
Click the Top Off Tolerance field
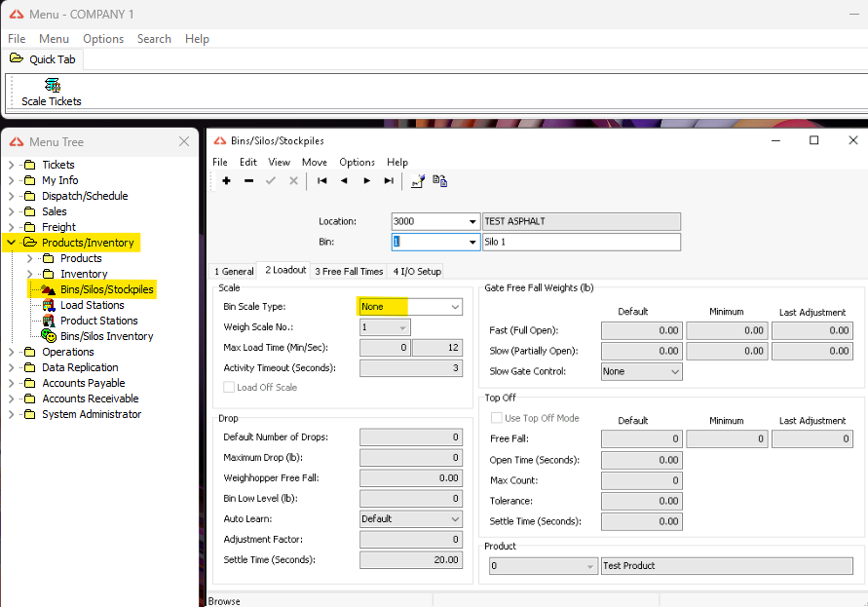coord(642,501)
